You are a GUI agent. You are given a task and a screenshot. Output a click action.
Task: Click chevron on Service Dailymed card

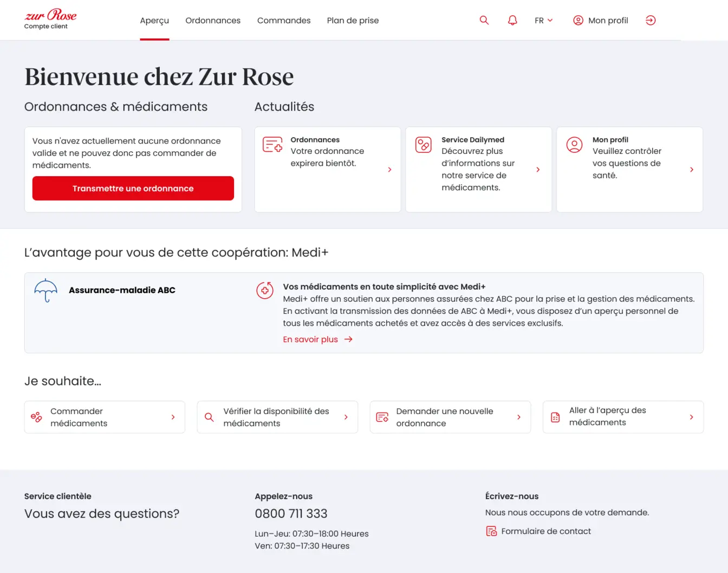coord(538,170)
